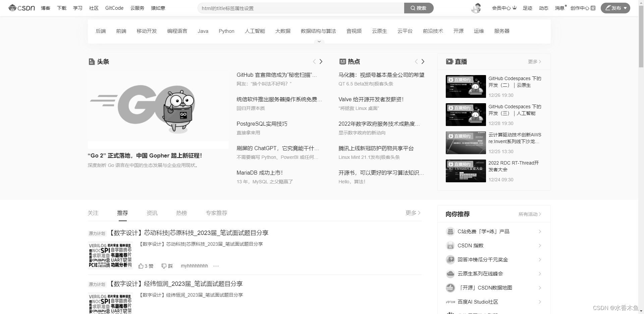Viewport: 644px width, 314px height.
Task: Open the 动态 header link
Action: [544, 8]
